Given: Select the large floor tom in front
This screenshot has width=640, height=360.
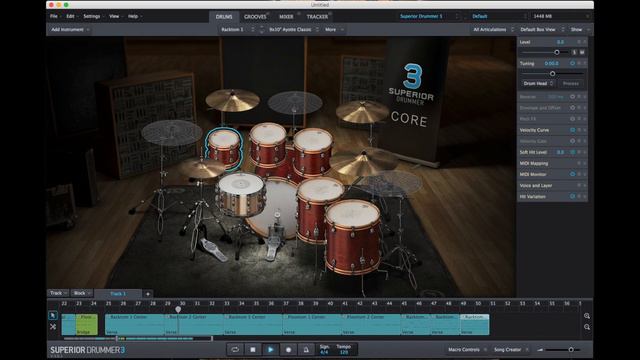Looking at the screenshot, I should 353,237.
